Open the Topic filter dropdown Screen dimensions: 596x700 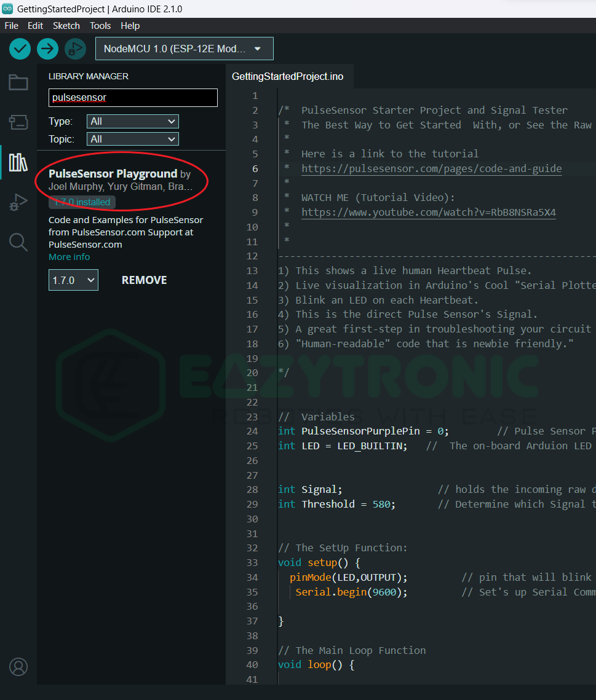click(x=132, y=140)
